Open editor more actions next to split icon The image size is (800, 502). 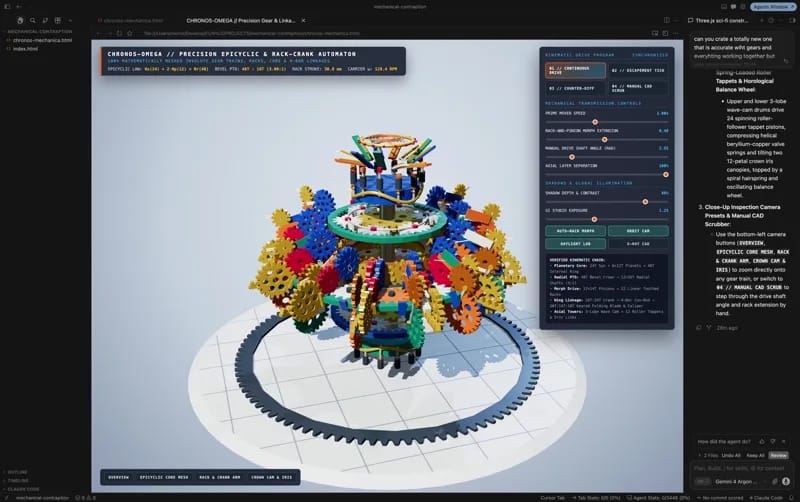[676, 20]
